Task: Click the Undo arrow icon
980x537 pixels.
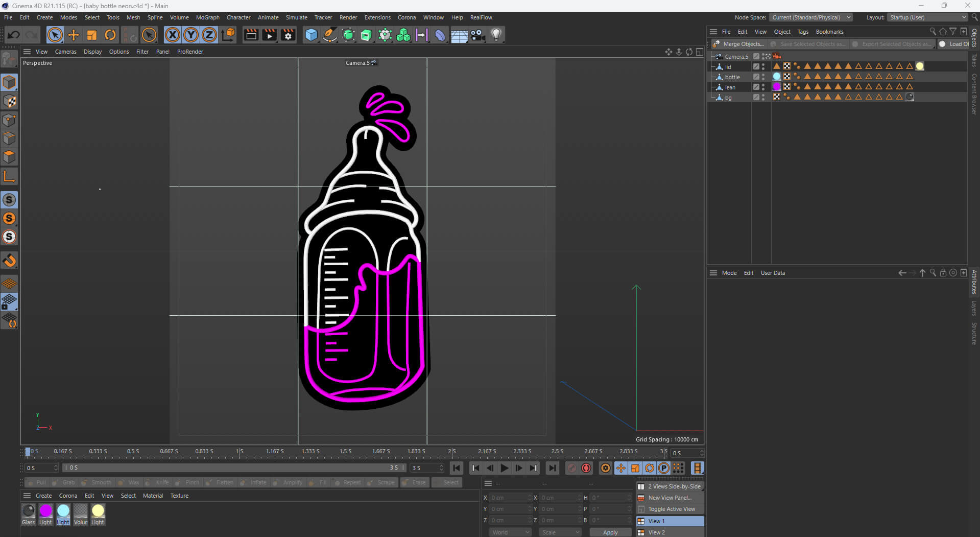Action: [x=14, y=35]
